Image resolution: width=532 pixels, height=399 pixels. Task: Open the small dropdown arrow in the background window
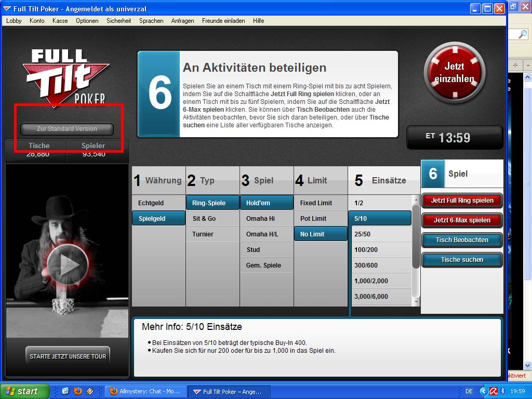click(528, 65)
